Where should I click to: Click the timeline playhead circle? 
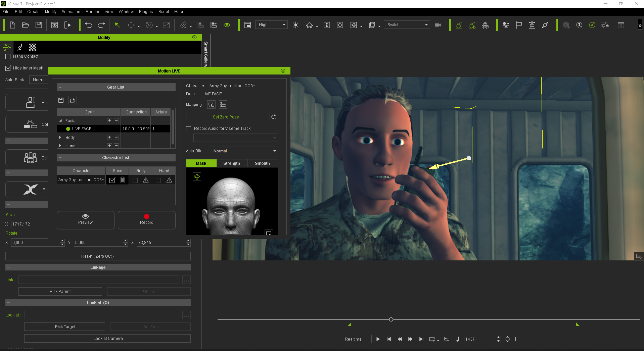(391, 319)
